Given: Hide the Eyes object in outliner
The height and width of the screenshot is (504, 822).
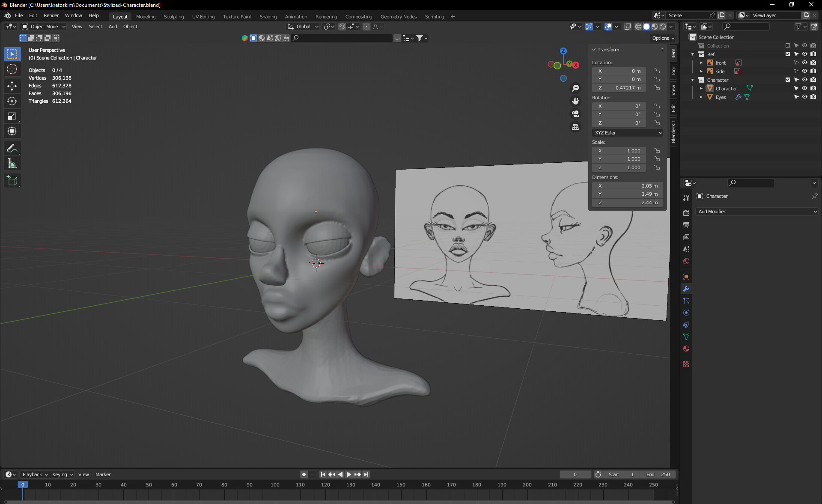Looking at the screenshot, I should pos(804,97).
